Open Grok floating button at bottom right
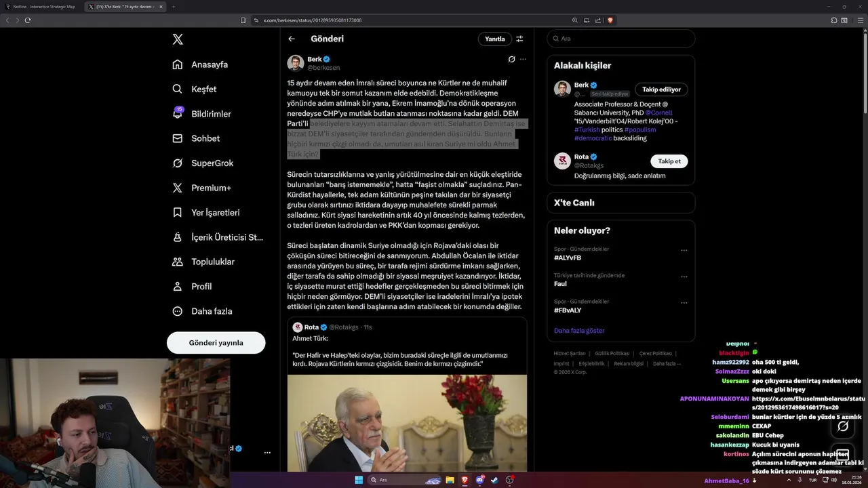Screen dimensions: 868x488 click(x=843, y=426)
